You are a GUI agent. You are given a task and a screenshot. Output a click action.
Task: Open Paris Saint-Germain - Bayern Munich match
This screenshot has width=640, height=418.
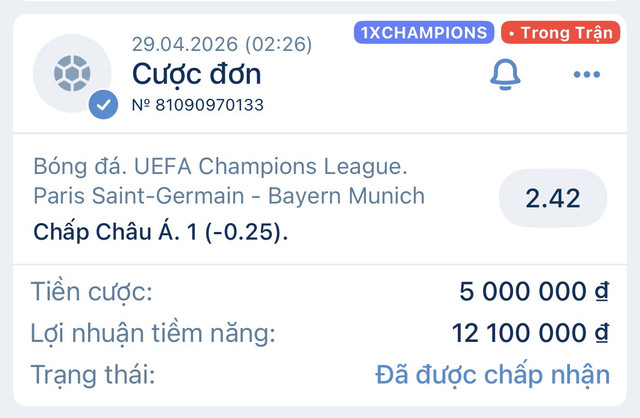click(229, 196)
